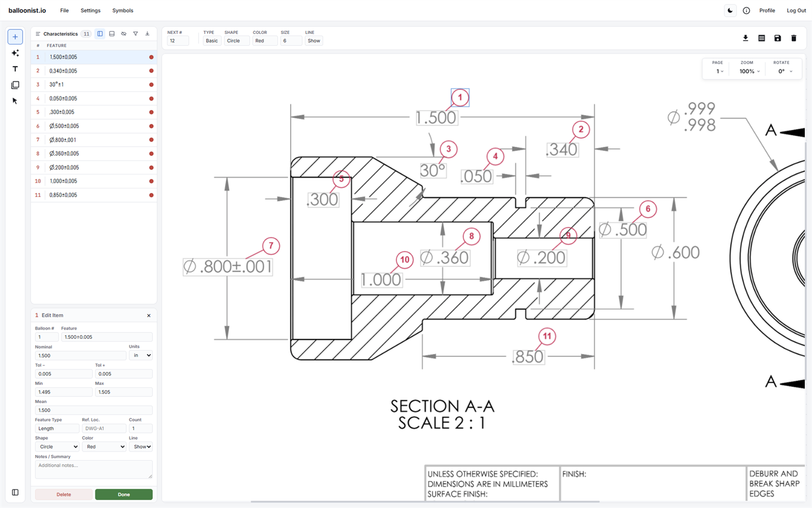Choose the text T tool

[x=15, y=69]
